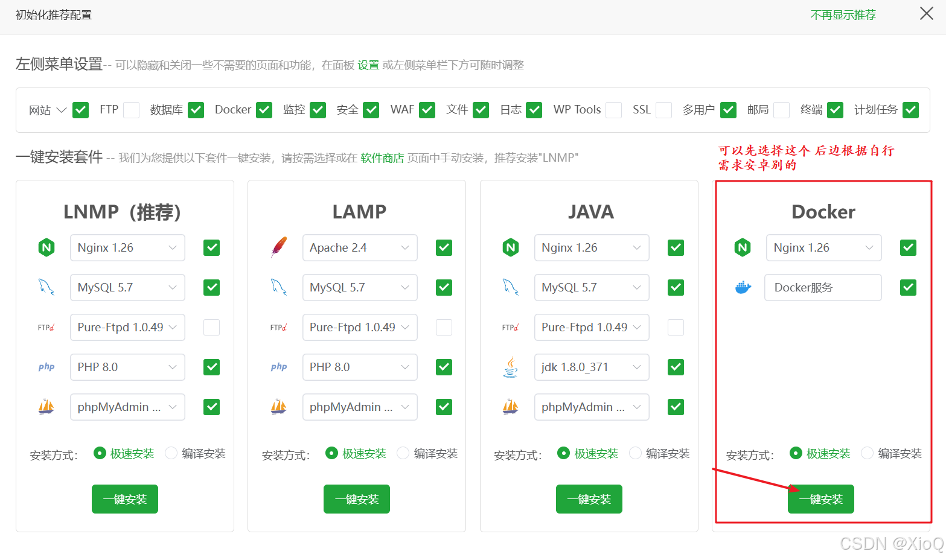
Task: Open phpMyAdmin dropdown in LAMP card
Action: pyautogui.click(x=360, y=407)
